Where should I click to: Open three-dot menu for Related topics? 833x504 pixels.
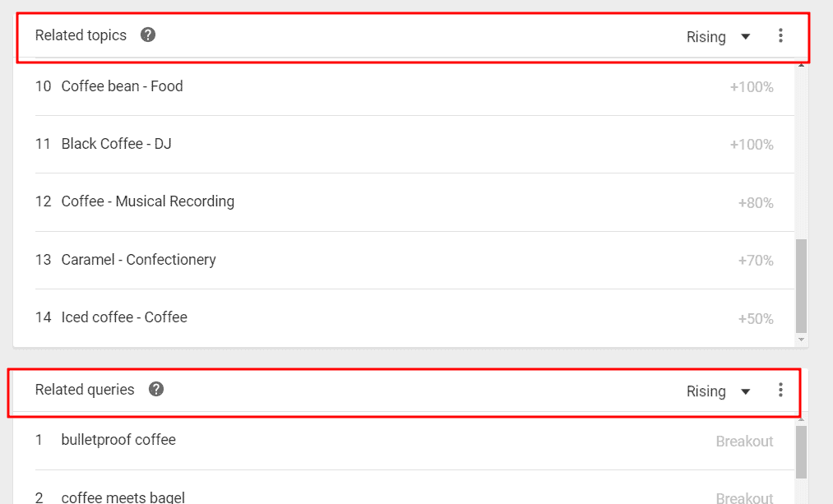(780, 35)
